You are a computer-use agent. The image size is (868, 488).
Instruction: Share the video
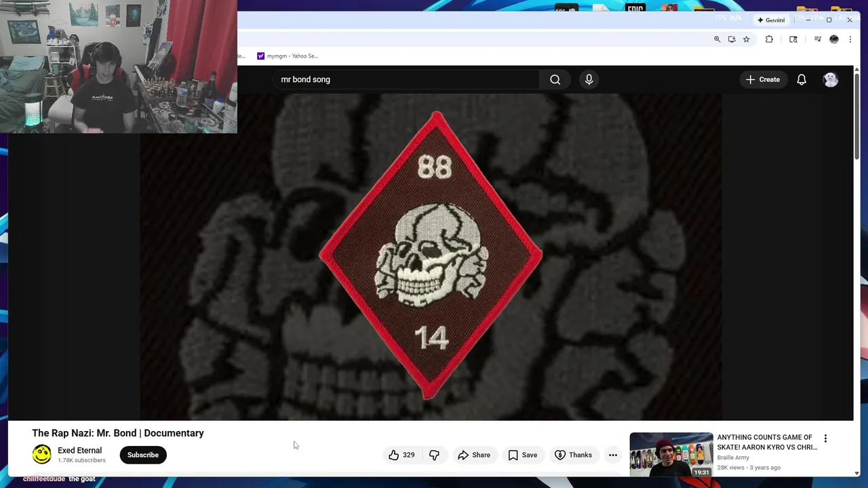click(474, 455)
